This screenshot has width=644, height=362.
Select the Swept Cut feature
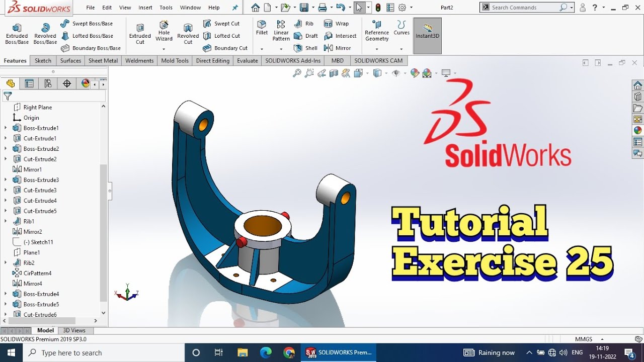point(221,24)
